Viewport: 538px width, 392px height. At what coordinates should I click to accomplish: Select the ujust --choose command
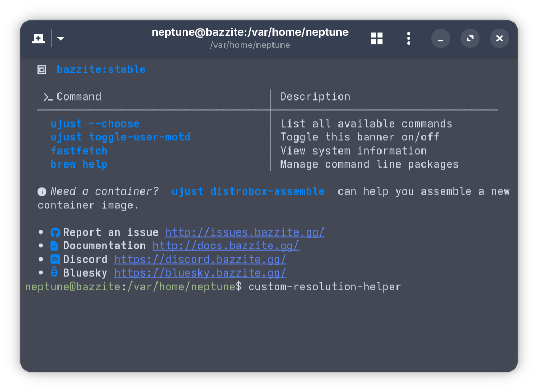[x=95, y=124]
